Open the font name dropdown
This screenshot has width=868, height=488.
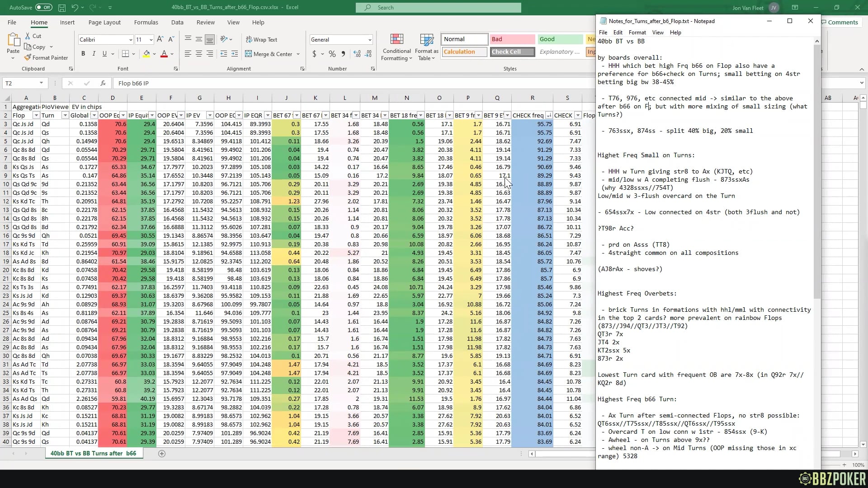coord(131,40)
